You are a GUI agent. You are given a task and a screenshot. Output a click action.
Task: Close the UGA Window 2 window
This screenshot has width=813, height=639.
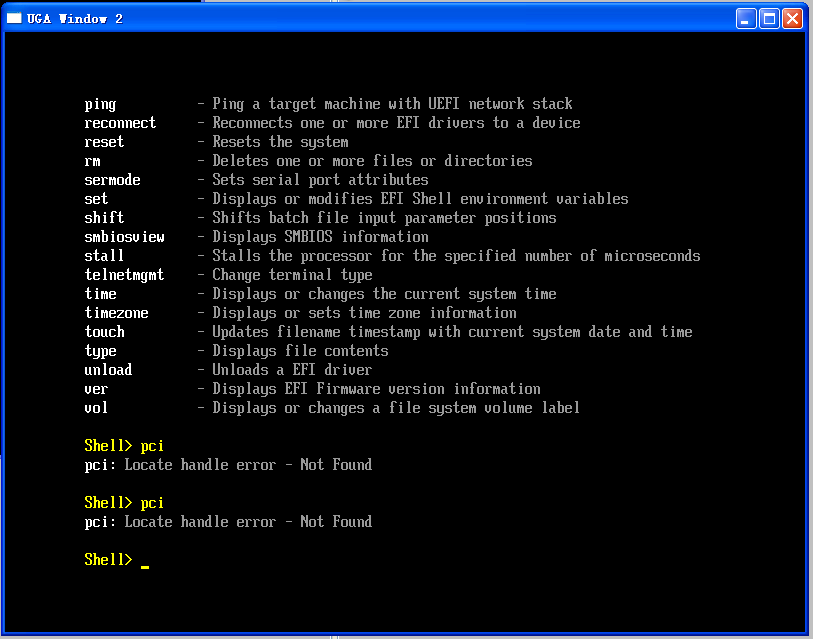tap(792, 19)
